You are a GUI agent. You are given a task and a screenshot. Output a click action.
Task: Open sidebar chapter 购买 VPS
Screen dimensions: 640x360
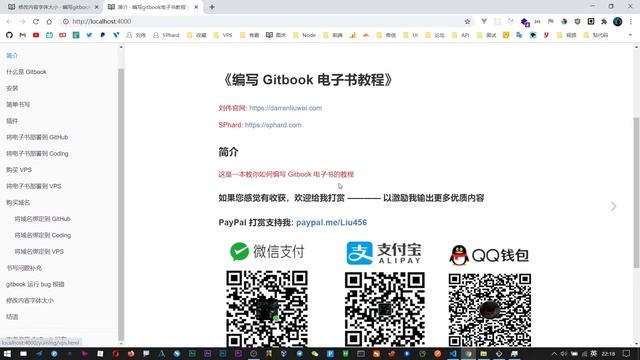pos(19,170)
